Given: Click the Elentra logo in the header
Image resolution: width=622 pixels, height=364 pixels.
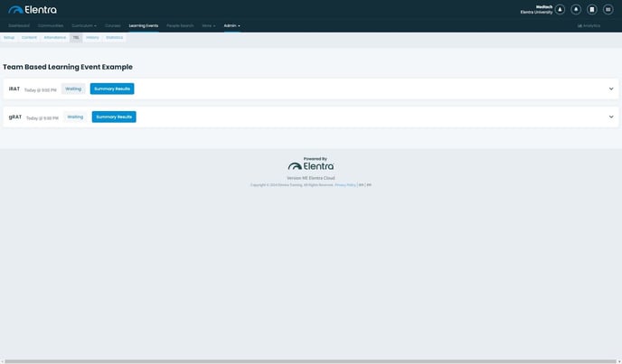Looking at the screenshot, I should tap(33, 10).
